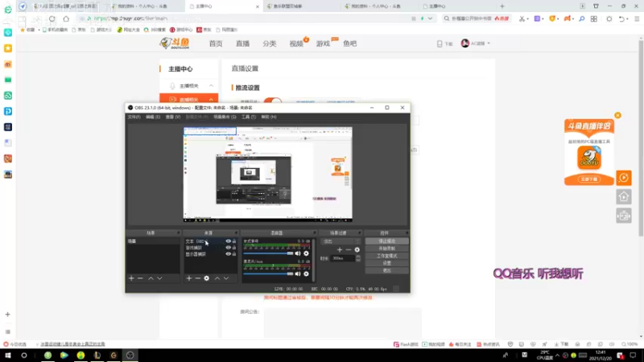Open OBS 查看(V) menu

(173, 117)
